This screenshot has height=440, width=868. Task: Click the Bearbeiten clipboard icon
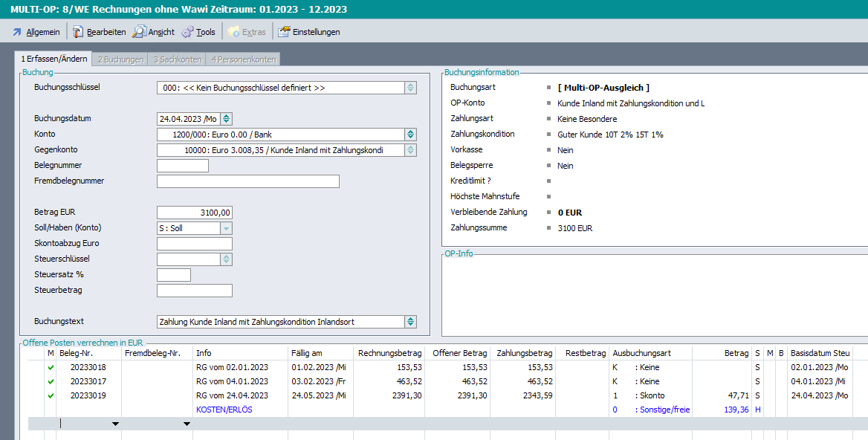78,32
